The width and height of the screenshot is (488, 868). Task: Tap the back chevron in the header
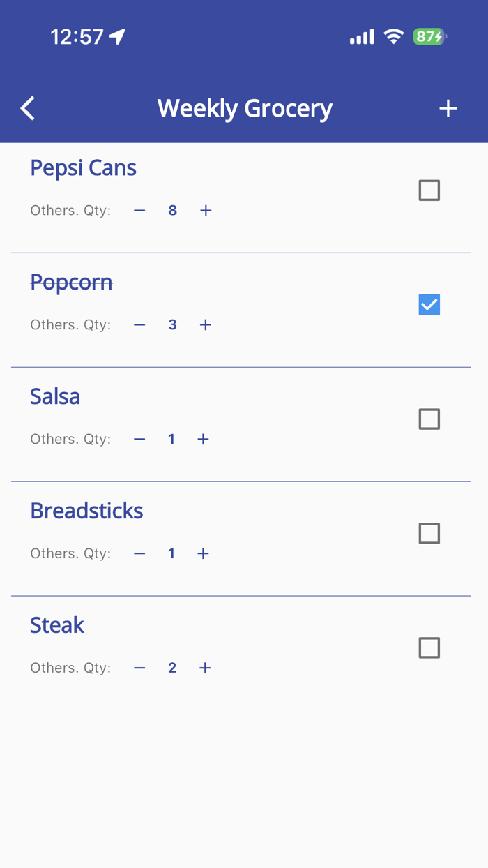[27, 108]
